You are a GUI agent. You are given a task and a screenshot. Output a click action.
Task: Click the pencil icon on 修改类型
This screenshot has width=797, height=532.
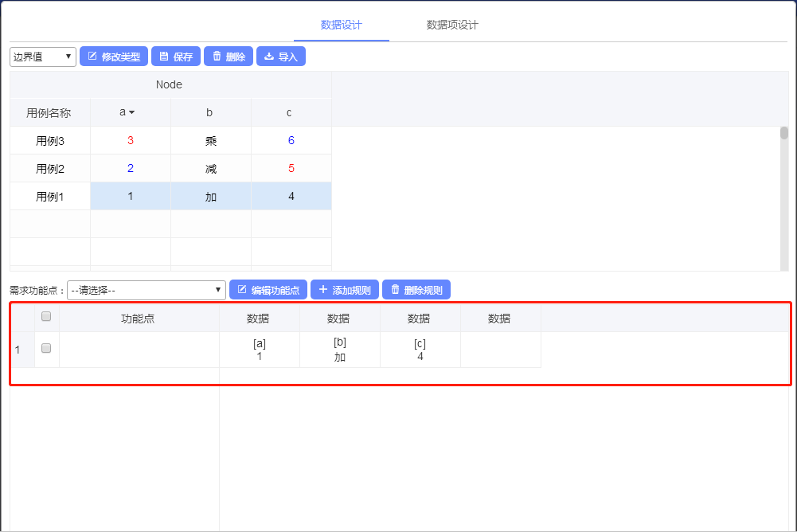(92, 57)
